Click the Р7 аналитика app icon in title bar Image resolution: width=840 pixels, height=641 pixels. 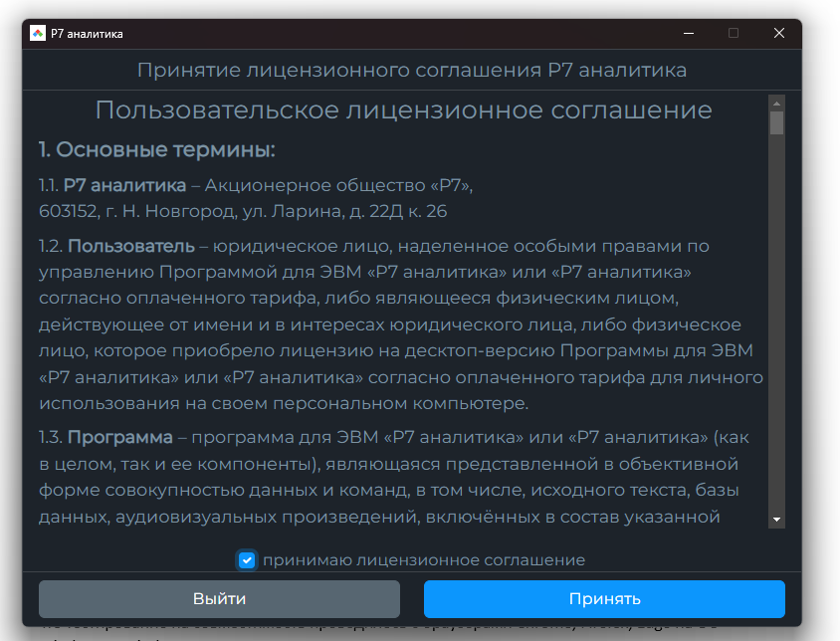(x=38, y=33)
